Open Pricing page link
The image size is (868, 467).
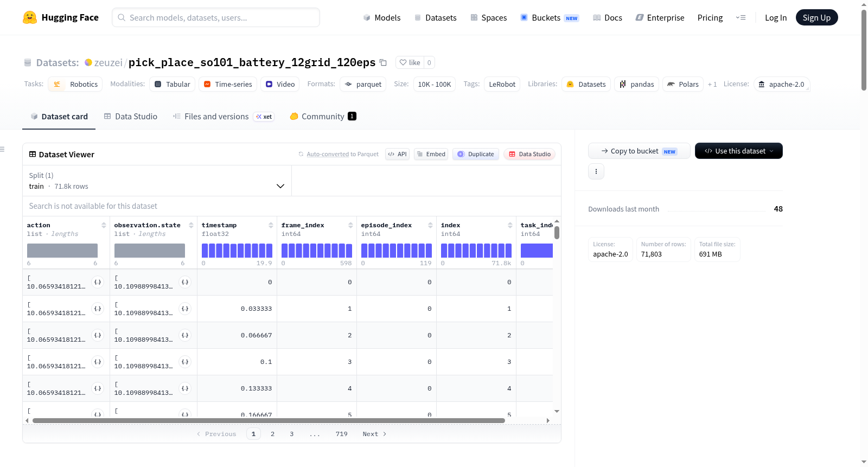click(710, 17)
